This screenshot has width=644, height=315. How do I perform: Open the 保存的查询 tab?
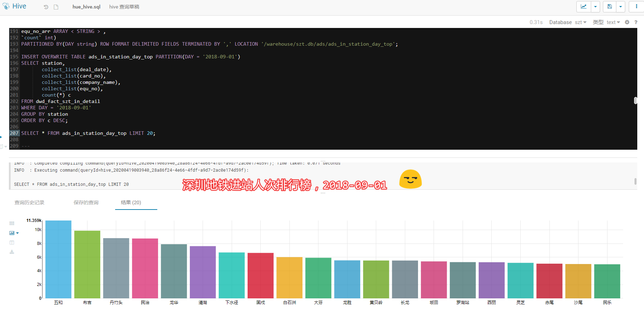[86, 202]
